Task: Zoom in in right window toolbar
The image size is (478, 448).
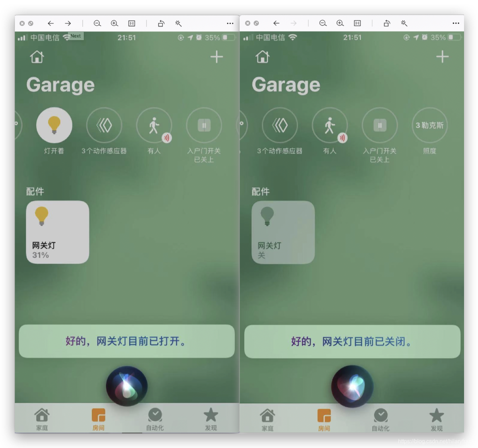Action: (340, 23)
